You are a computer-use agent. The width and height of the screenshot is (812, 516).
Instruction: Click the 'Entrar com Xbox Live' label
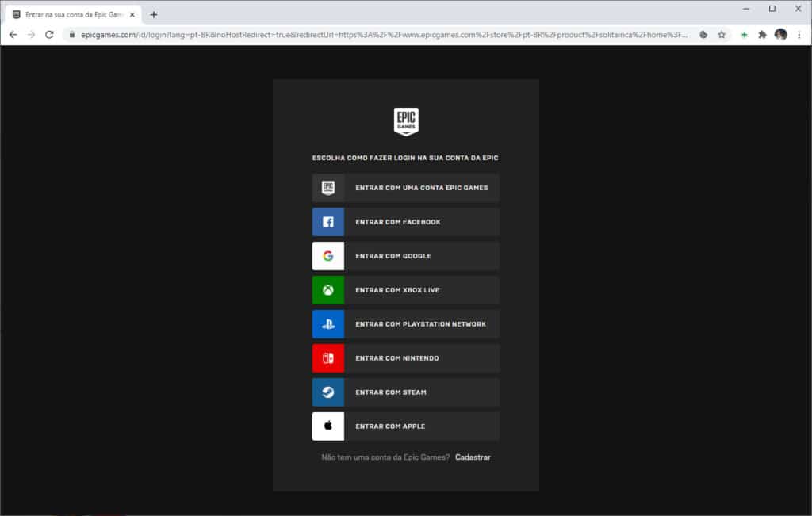point(397,290)
